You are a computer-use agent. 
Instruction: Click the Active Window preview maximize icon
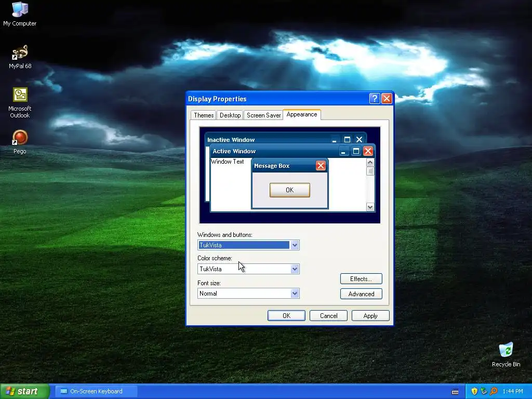click(x=356, y=151)
